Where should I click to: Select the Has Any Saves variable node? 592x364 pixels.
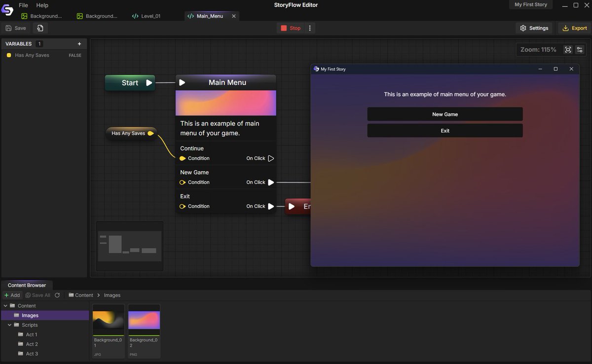tap(131, 133)
